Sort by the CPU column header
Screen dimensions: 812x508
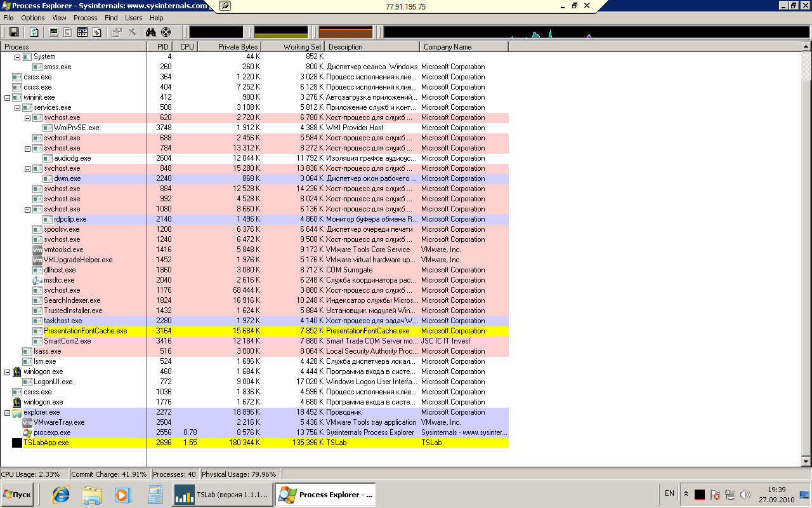tap(186, 47)
